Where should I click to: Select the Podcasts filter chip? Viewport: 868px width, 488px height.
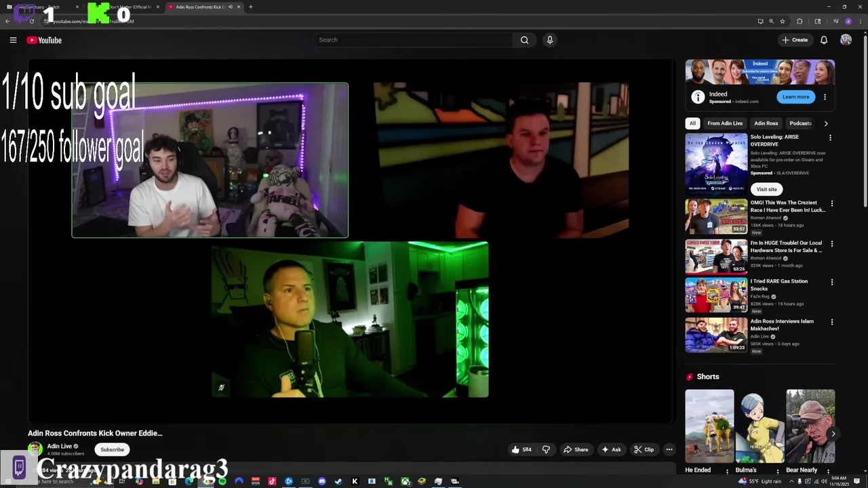pos(800,123)
